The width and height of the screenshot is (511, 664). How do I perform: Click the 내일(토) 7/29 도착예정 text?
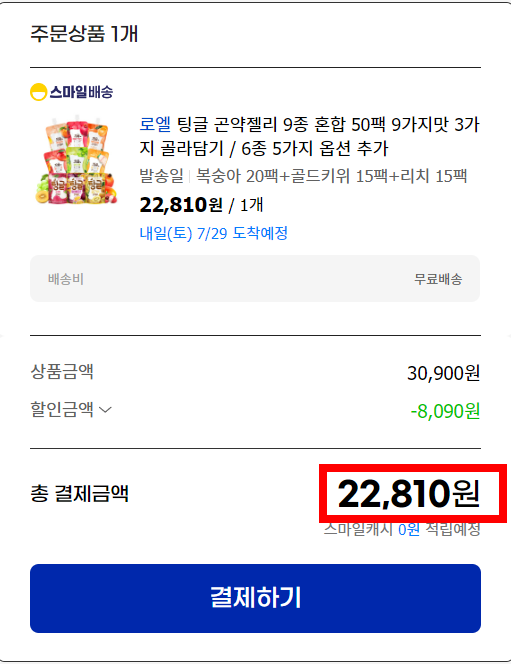(x=214, y=233)
